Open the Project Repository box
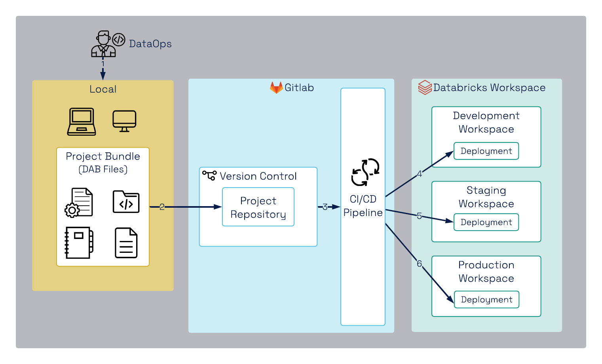The image size is (602, 364). point(258,207)
